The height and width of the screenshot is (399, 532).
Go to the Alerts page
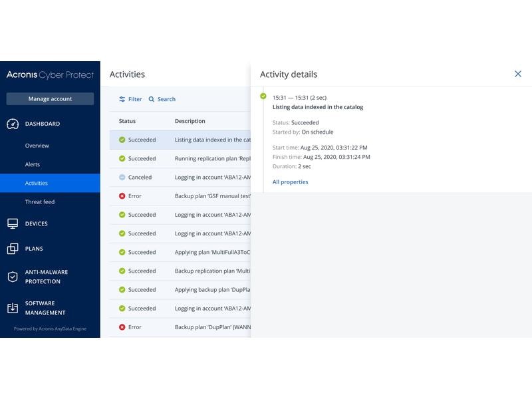coord(33,164)
